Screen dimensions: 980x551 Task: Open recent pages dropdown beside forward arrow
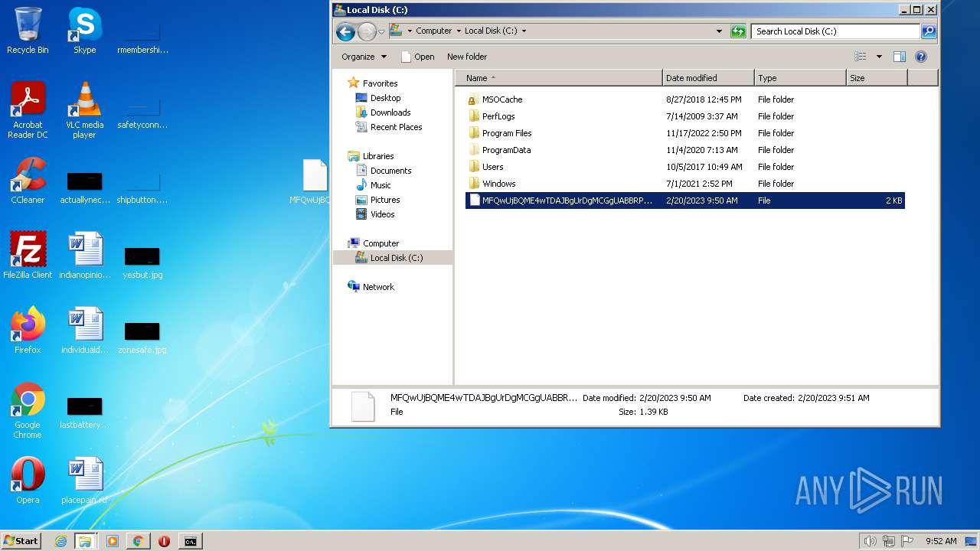click(x=381, y=31)
